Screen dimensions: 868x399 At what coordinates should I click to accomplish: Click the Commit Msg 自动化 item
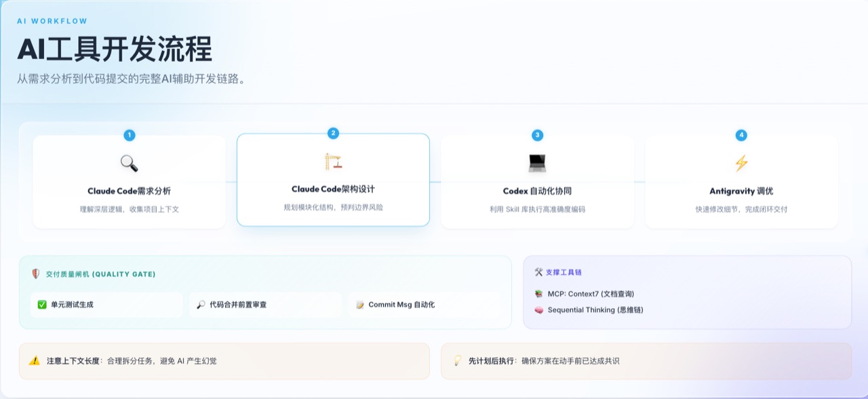pyautogui.click(x=425, y=305)
